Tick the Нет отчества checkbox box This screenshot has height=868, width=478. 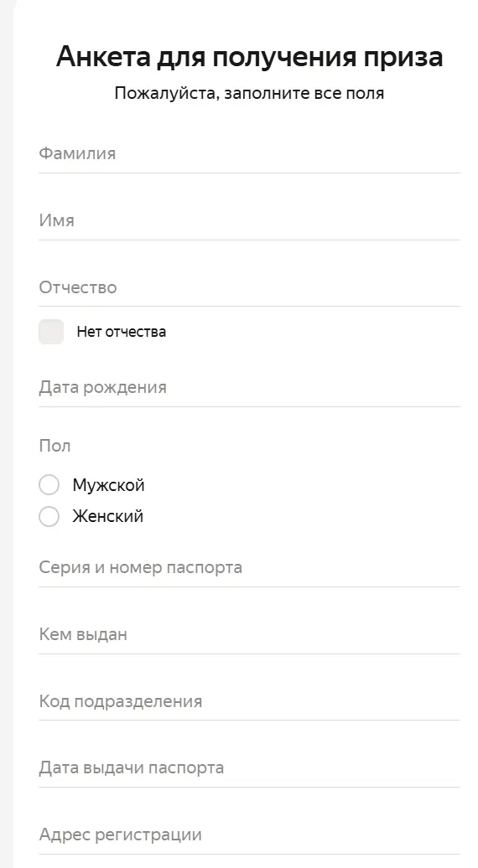click(51, 332)
